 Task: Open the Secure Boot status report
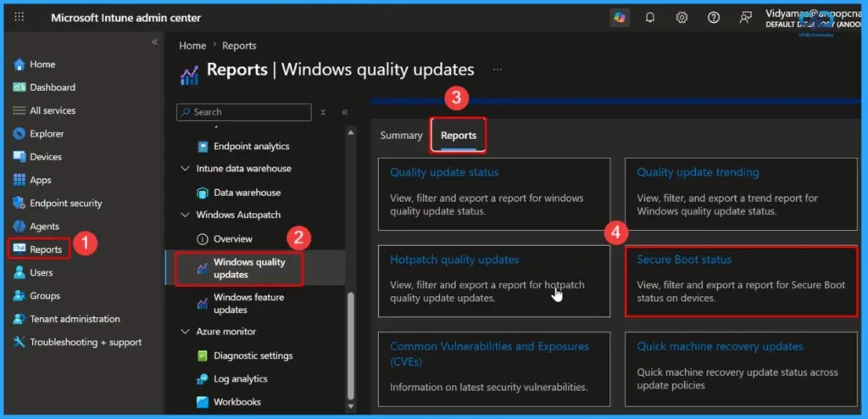click(x=684, y=260)
